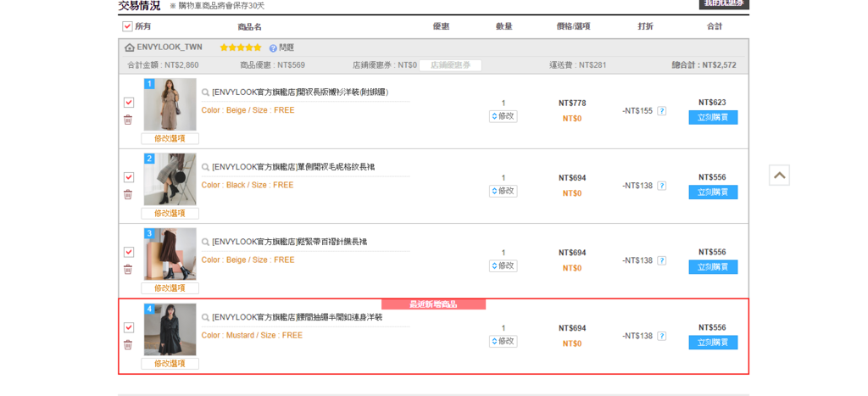Open 修改選項 under item 2 thumbnail
This screenshot has width=868, height=396.
[170, 213]
